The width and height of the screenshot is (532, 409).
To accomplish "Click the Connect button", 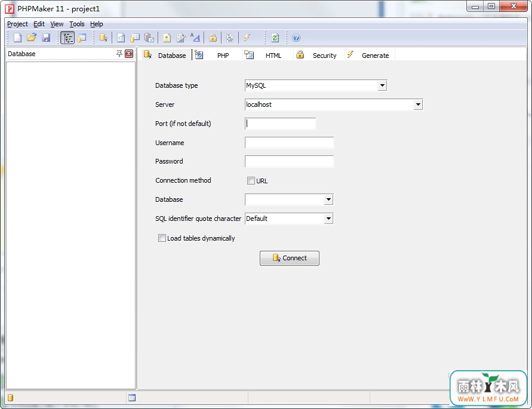I will 290,258.
